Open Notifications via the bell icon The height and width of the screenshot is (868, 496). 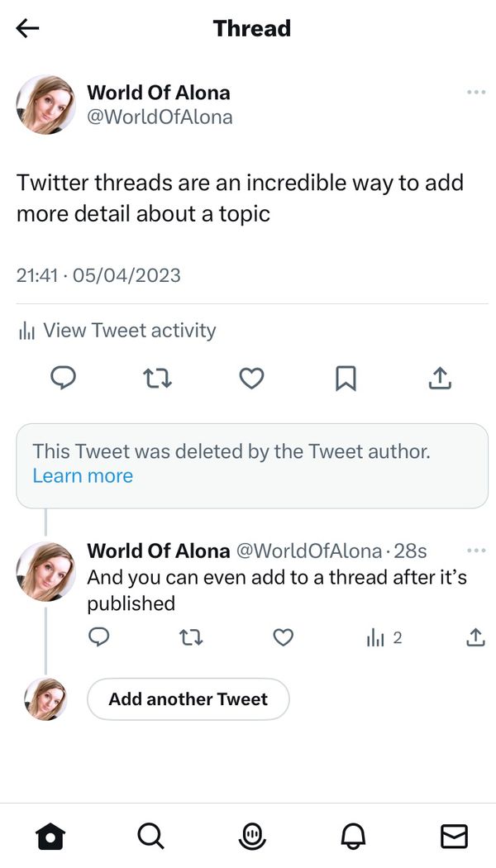point(353,836)
